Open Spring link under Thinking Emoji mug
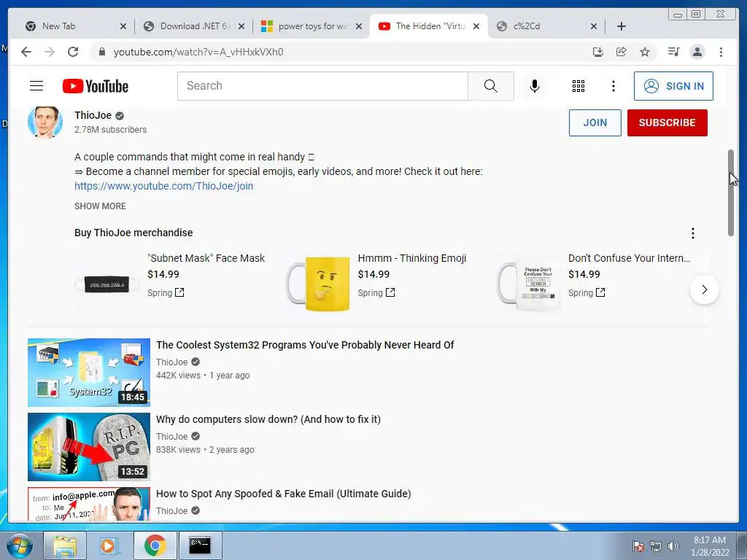 coord(376,292)
